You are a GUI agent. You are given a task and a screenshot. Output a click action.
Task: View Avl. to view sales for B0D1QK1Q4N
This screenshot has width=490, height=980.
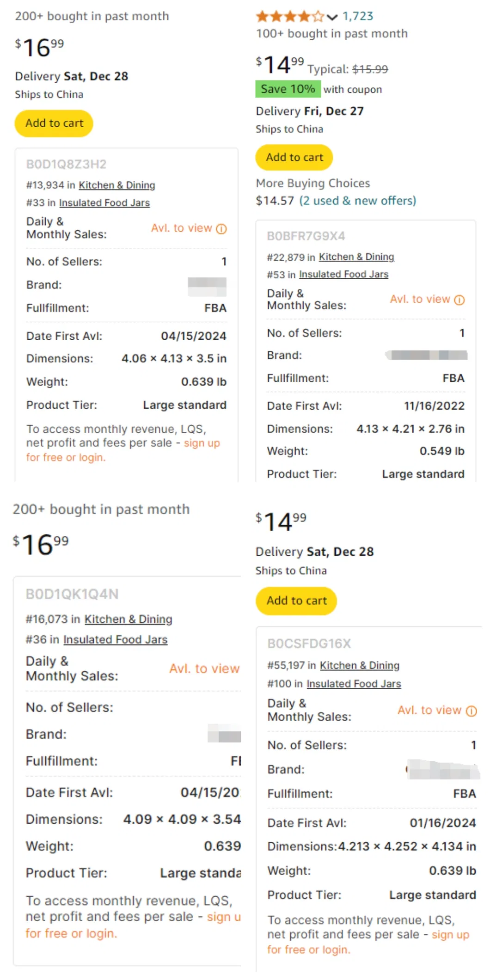tap(204, 668)
